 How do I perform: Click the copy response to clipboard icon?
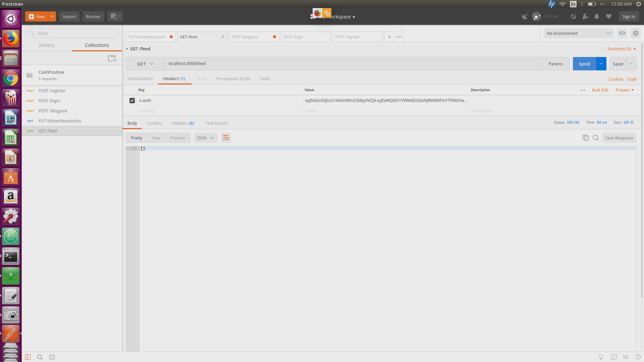pyautogui.click(x=586, y=138)
